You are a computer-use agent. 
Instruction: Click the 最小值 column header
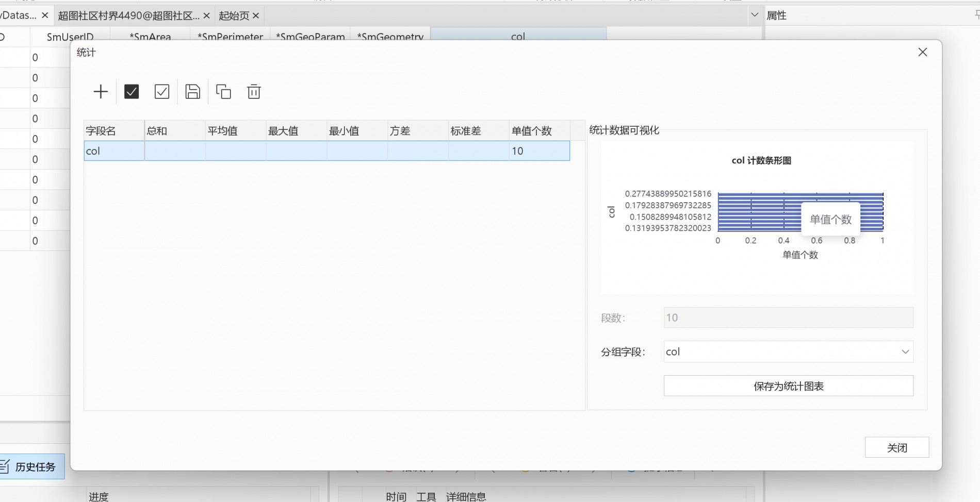pyautogui.click(x=357, y=131)
